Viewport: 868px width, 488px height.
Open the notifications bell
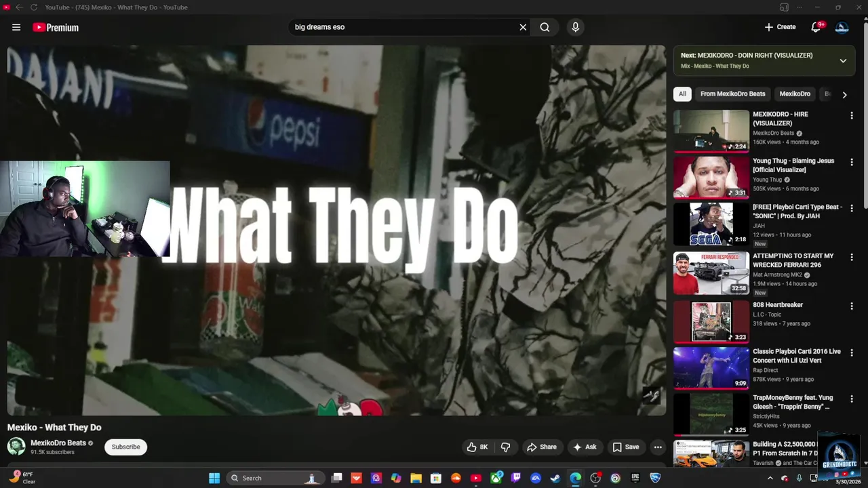pos(816,27)
